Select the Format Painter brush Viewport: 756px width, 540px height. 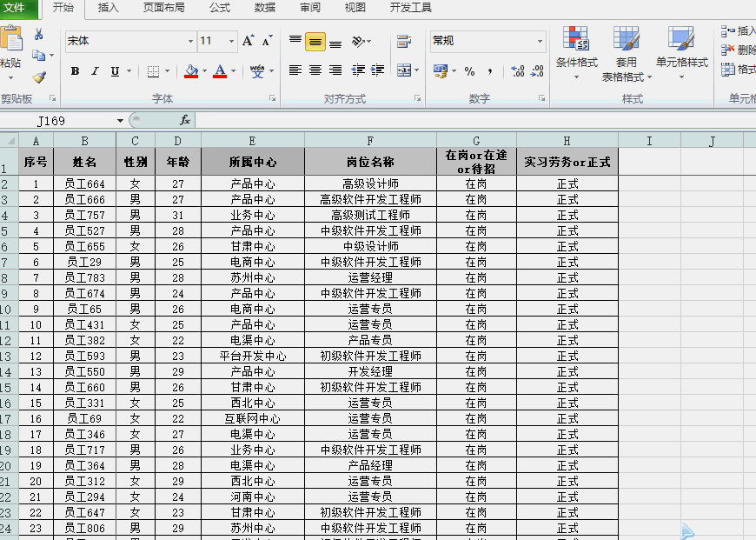pos(38,77)
